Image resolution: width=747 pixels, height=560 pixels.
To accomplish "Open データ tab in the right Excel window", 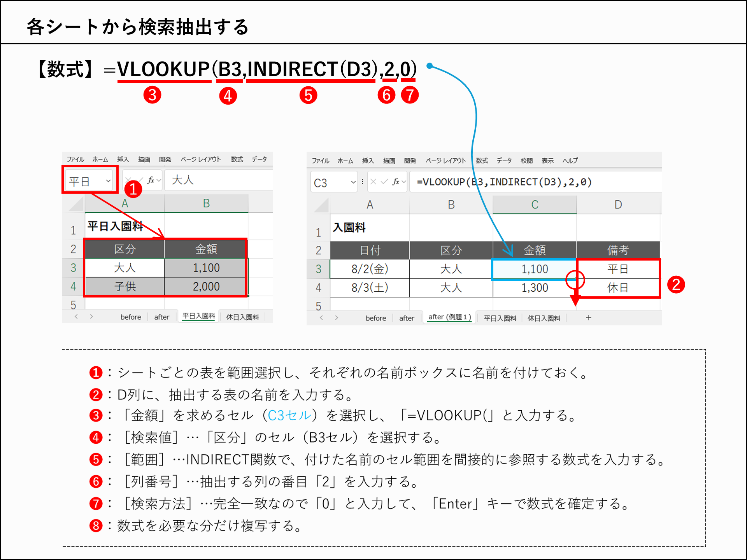I will tap(504, 161).
